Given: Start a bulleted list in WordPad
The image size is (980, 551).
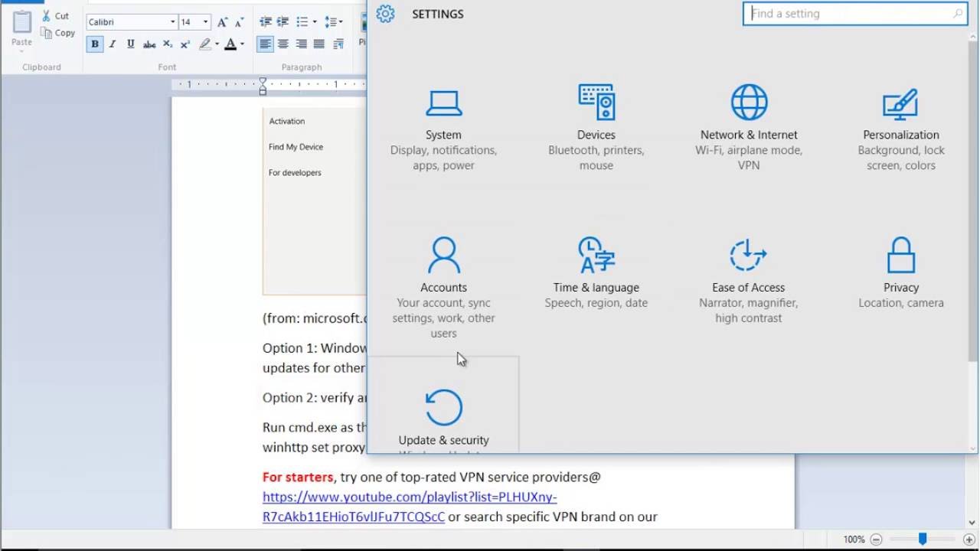Looking at the screenshot, I should (x=302, y=22).
